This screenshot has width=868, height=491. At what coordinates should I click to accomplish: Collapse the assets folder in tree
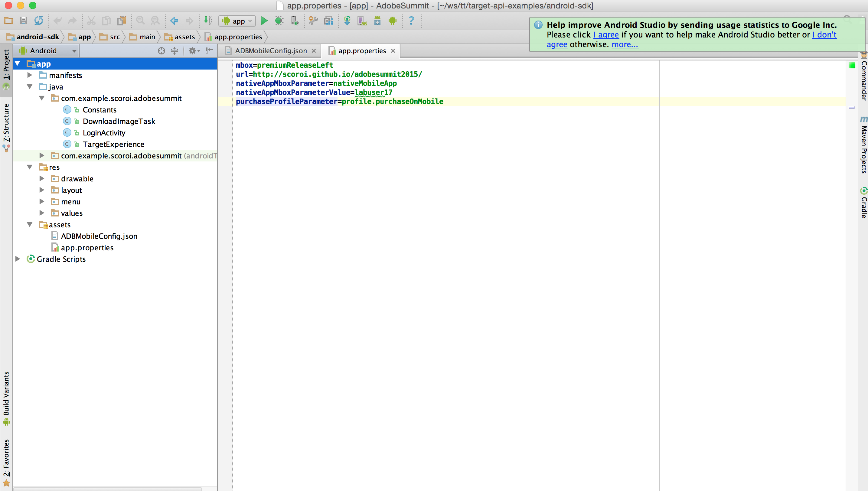[30, 225]
